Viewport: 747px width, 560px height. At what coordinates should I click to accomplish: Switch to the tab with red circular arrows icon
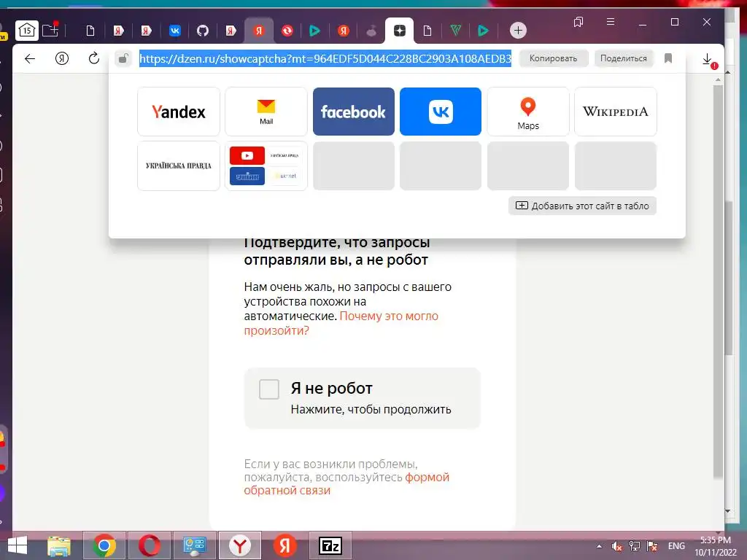click(287, 31)
